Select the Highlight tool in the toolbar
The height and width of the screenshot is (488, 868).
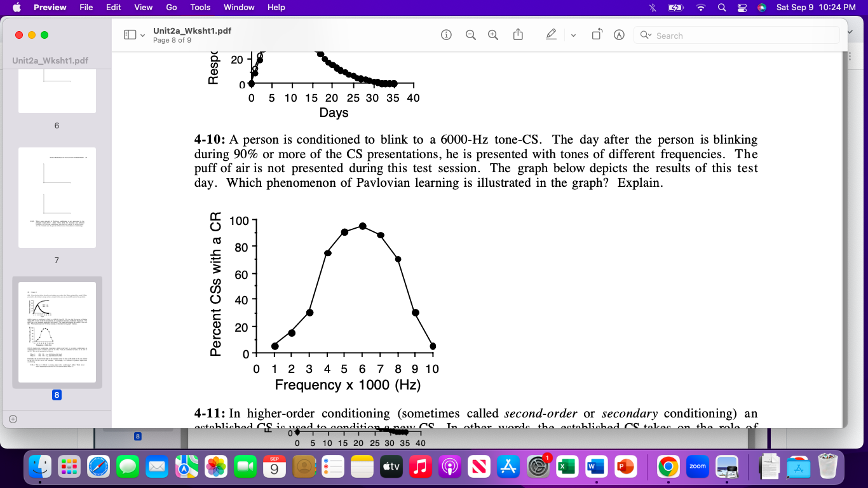[619, 35]
